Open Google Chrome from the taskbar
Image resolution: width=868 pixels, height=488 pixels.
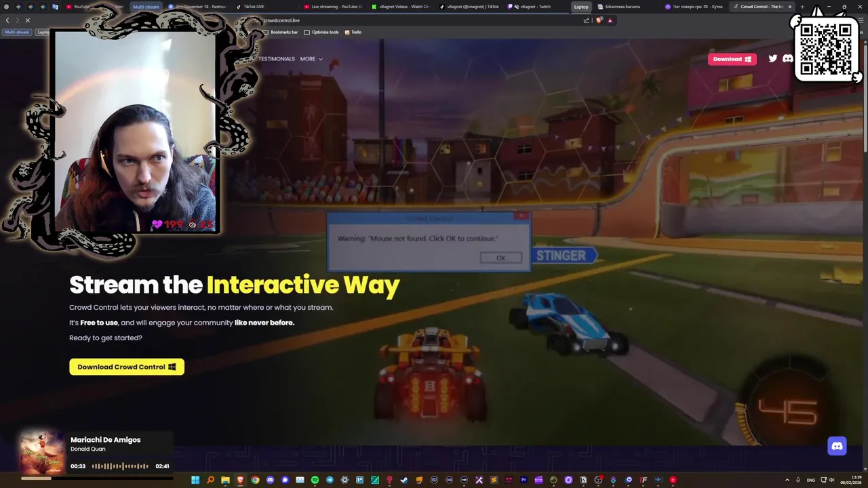click(x=255, y=480)
